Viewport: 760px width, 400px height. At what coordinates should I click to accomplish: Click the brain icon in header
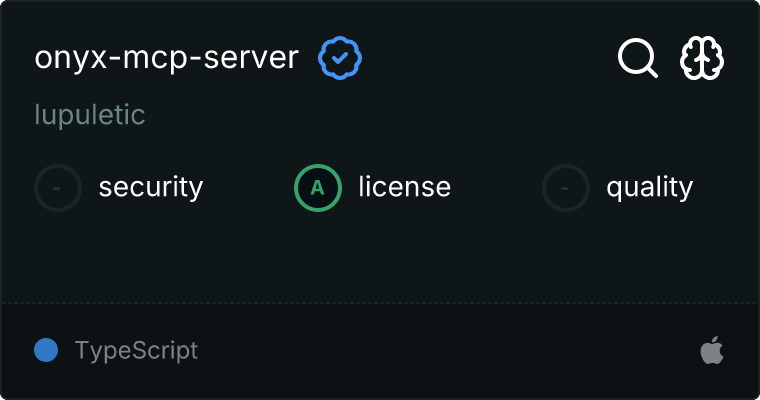(x=702, y=59)
